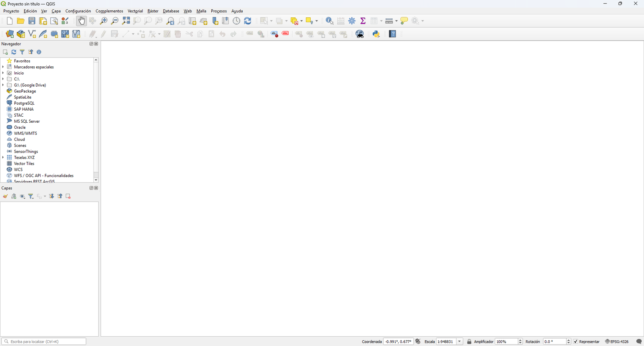644x346 pixels.
Task: Select PostgreSQL in the Navegador tree
Action: [24, 103]
